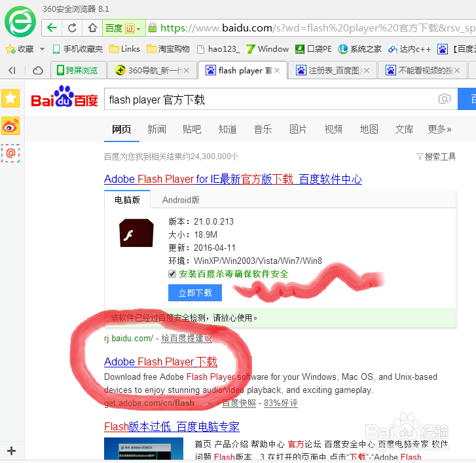Expand the get.adobe.com result dropdown arrow
The width and height of the screenshot is (476, 463).
coord(210,403)
